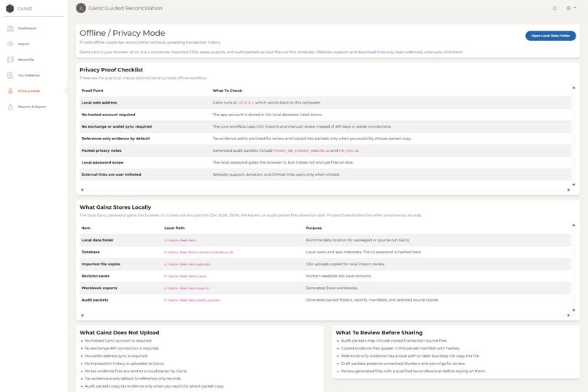This screenshot has width=588, height=392.
Task: Click the Tax Evidence sidebar icon
Action: (x=10, y=75)
